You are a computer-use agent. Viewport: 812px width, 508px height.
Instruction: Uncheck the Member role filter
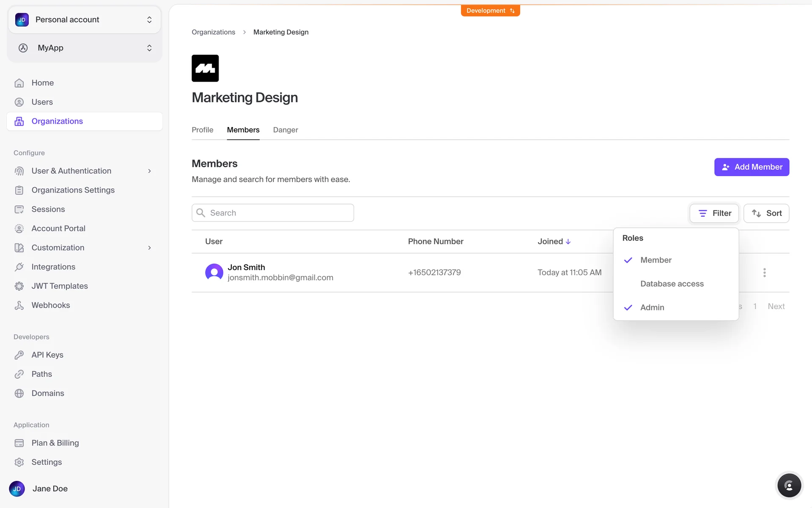coord(656,260)
